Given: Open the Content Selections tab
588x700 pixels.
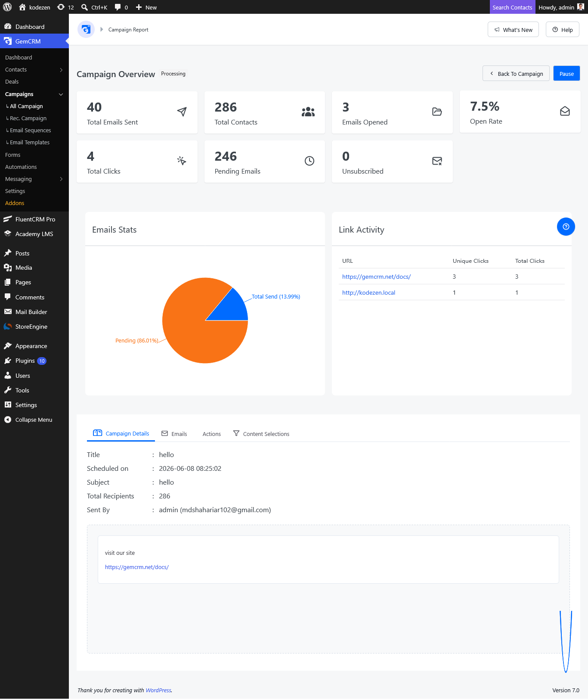Looking at the screenshot, I should point(261,434).
